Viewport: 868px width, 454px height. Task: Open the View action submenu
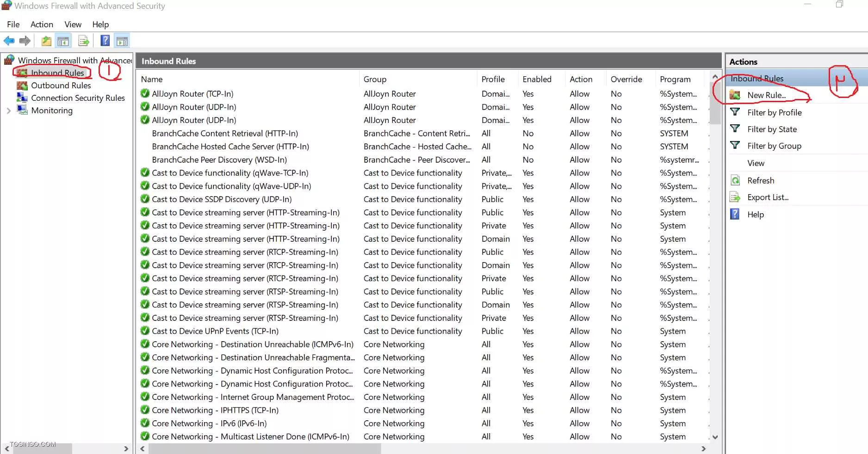pyautogui.click(x=756, y=163)
